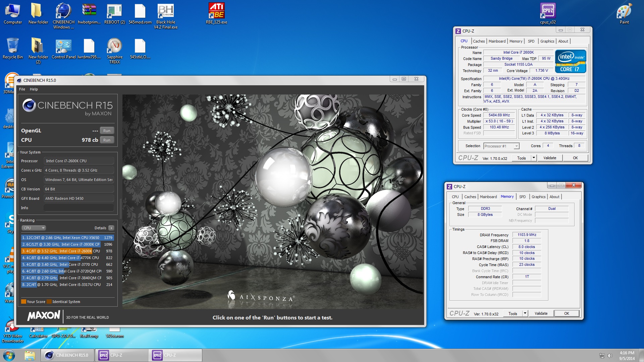Screen dimensions: 644x362
Task: Open the Paint desktop shortcut
Action: point(624,14)
